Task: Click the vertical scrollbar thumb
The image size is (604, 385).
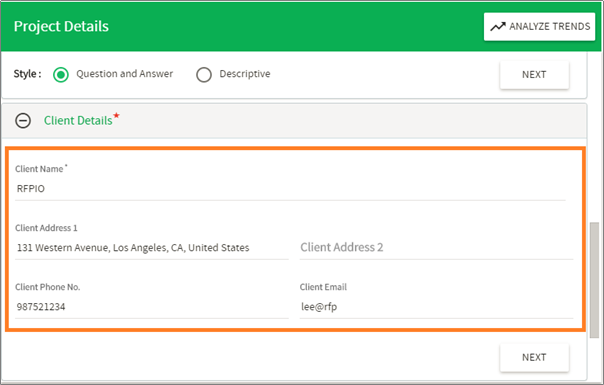Action: point(594,280)
